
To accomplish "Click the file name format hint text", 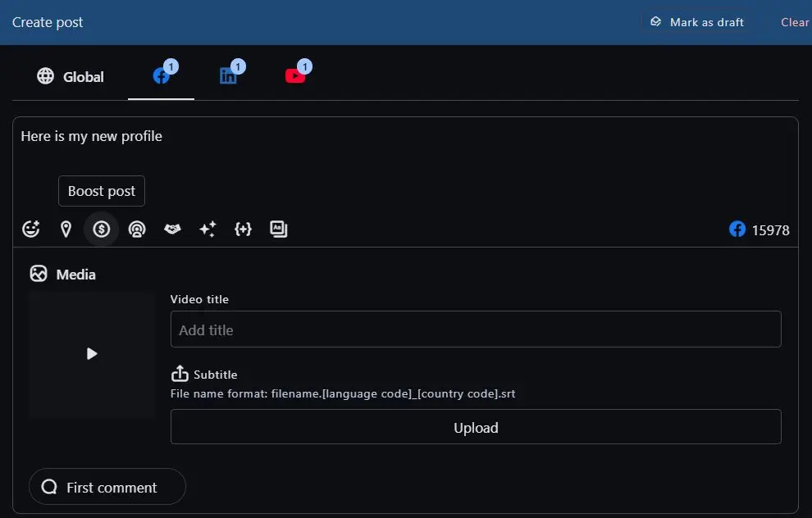I will [x=343, y=393].
